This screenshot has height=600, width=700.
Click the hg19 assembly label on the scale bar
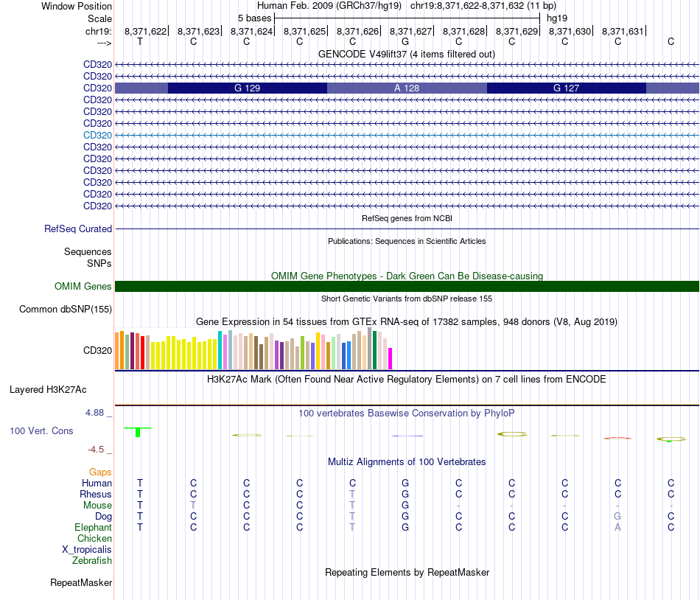pyautogui.click(x=557, y=18)
